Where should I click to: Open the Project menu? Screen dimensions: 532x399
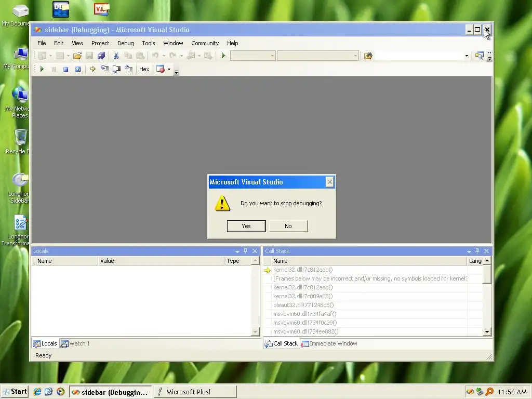pos(100,43)
